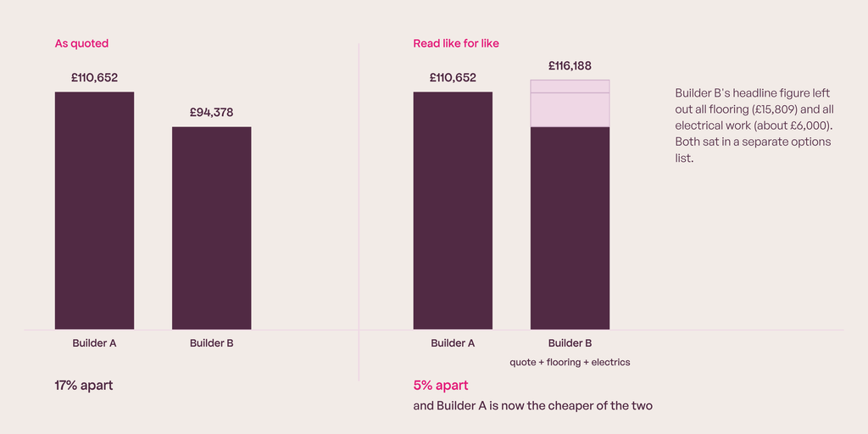Click the Builder A axis label on left chart
The width and height of the screenshot is (868, 434).
(94, 342)
